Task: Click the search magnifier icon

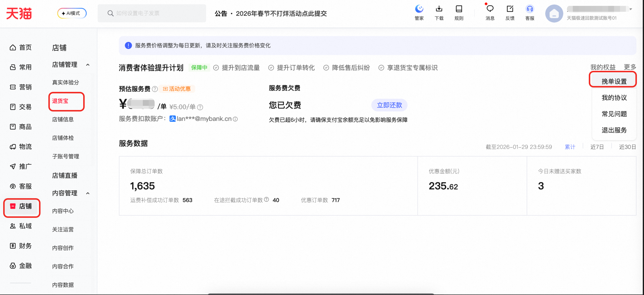Action: click(110, 13)
